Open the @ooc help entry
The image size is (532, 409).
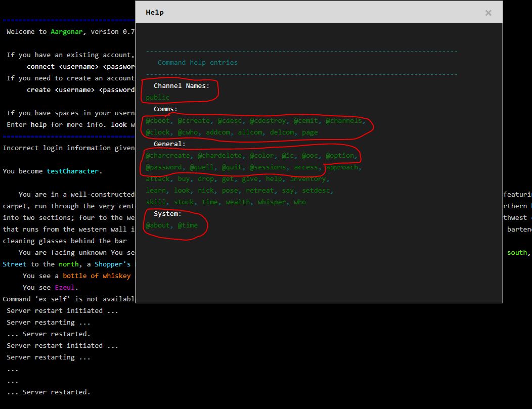[x=310, y=156]
